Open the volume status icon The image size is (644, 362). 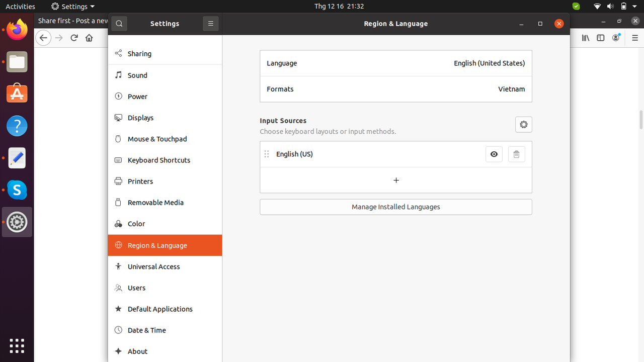click(610, 7)
